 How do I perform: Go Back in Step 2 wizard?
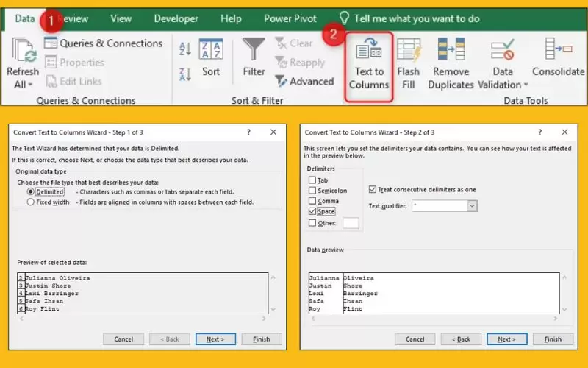coord(461,339)
